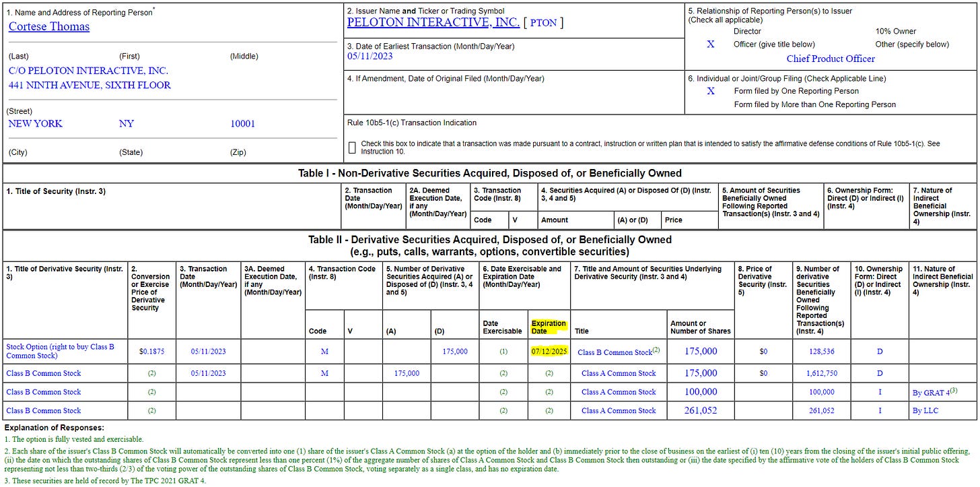Select the Chief Product Officer title text
Viewport: 980px width, 487px height.
[831, 59]
